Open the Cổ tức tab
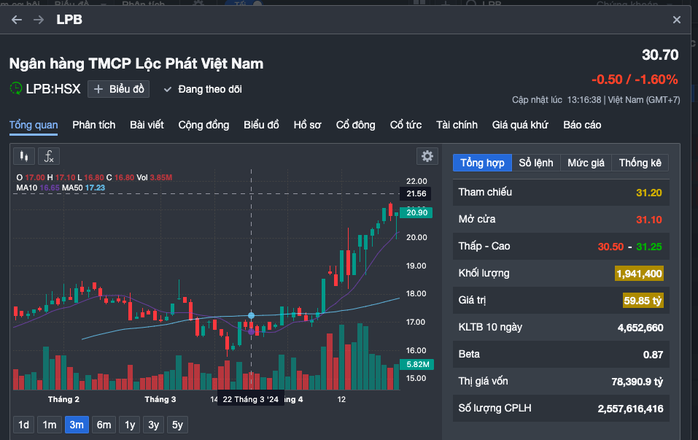 [406, 125]
